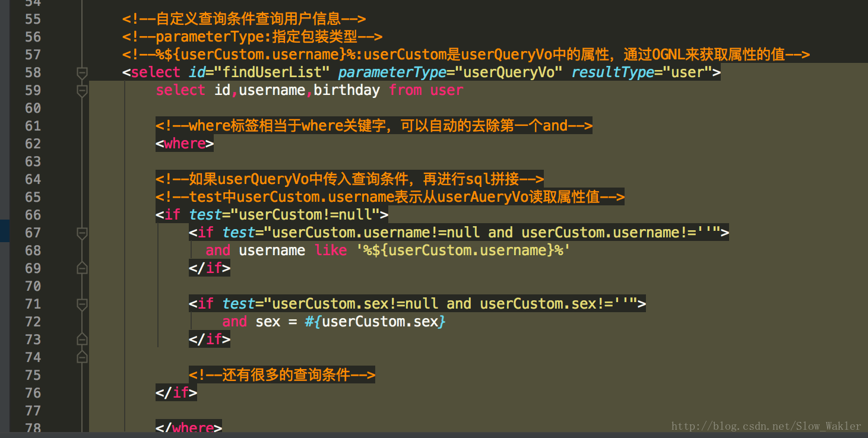Collapse the sex if block at line 71
The height and width of the screenshot is (438, 868).
[82, 304]
